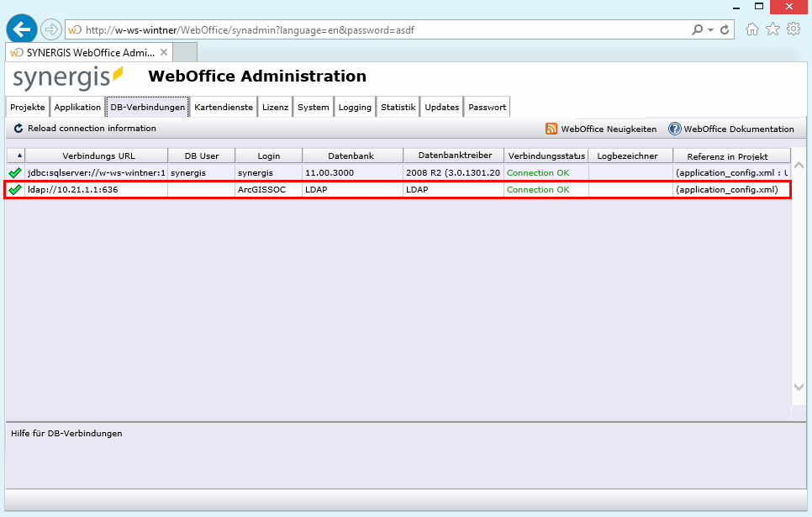Open the Lizenz tab
This screenshot has height=517, width=812.
click(276, 107)
